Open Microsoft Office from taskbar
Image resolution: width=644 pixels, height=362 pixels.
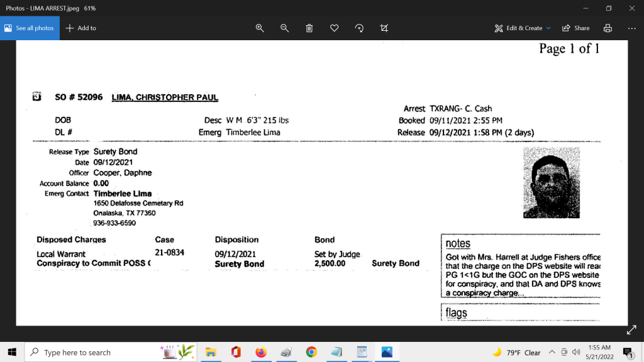[x=236, y=352]
